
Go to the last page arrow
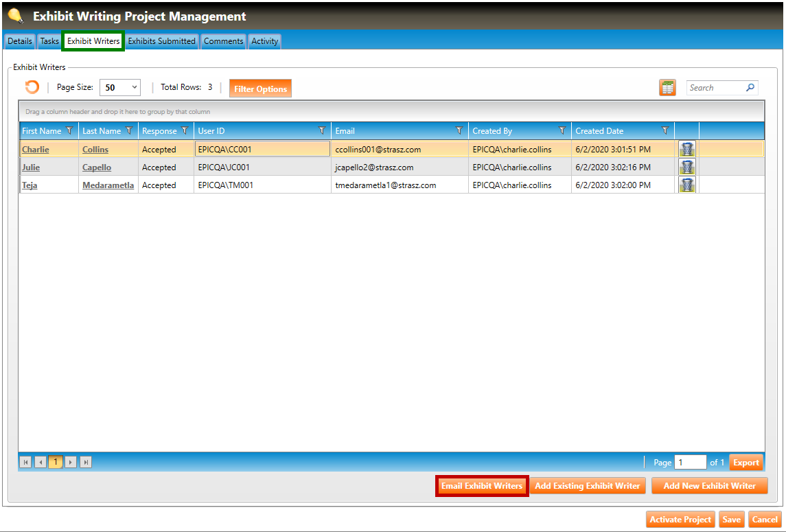(86, 463)
